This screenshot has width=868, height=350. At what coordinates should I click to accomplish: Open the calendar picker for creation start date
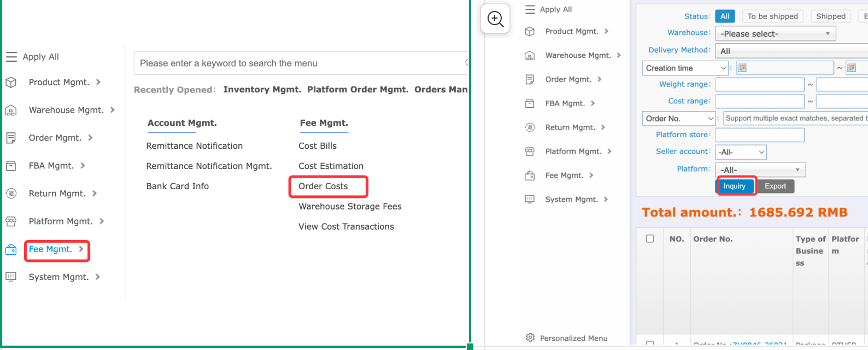(742, 68)
